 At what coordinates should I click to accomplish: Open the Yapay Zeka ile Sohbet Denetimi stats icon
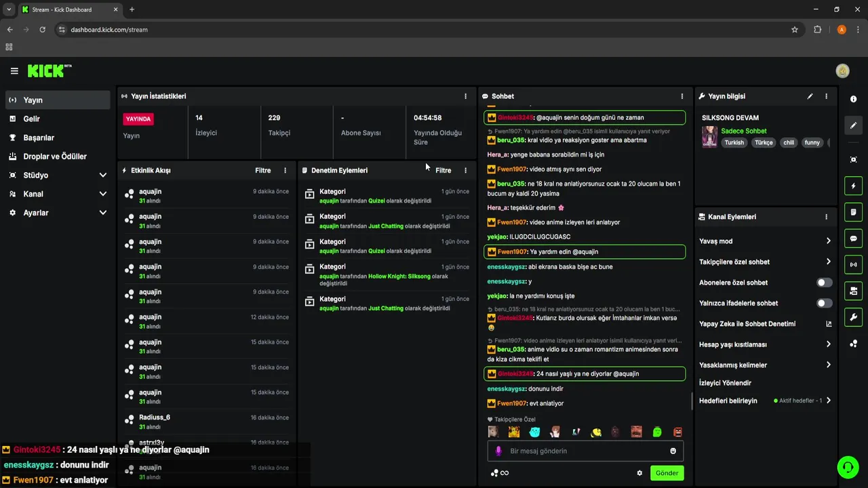828,324
